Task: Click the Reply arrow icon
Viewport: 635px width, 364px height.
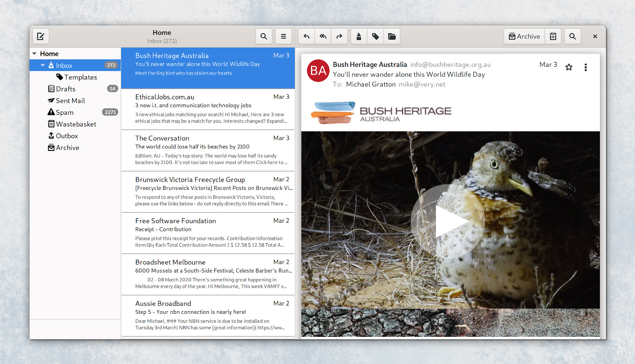Action: (x=307, y=36)
